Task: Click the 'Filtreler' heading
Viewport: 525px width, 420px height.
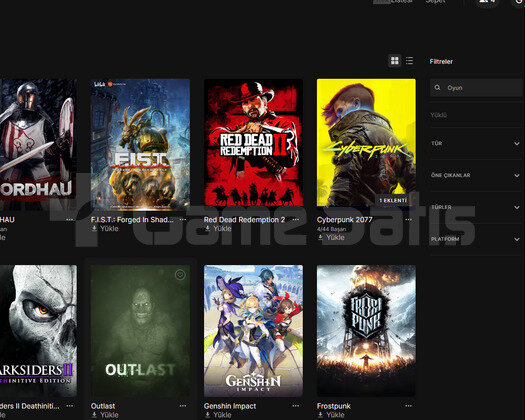Action: [x=441, y=62]
